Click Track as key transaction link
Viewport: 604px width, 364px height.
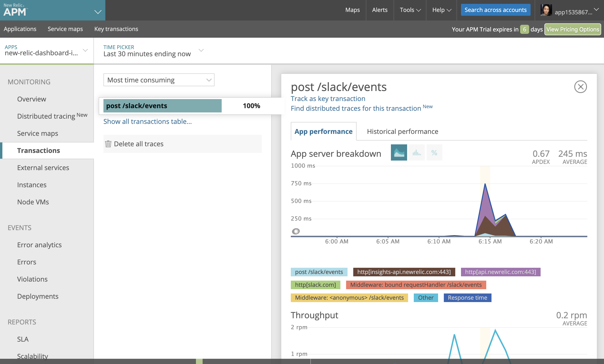click(x=328, y=98)
